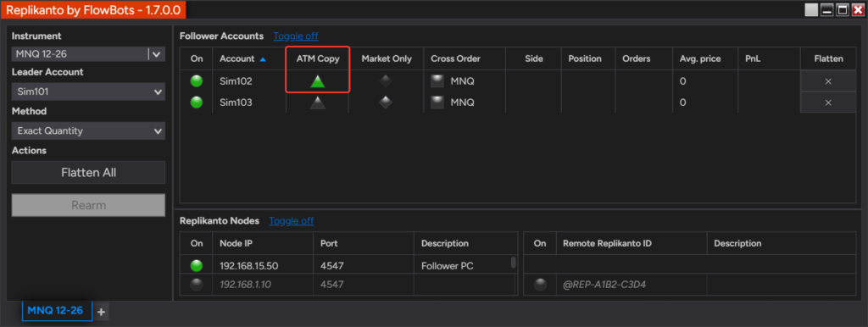Open the Leader Account Sim101 dropdown
Screen dimensions: 868x327
click(x=88, y=91)
